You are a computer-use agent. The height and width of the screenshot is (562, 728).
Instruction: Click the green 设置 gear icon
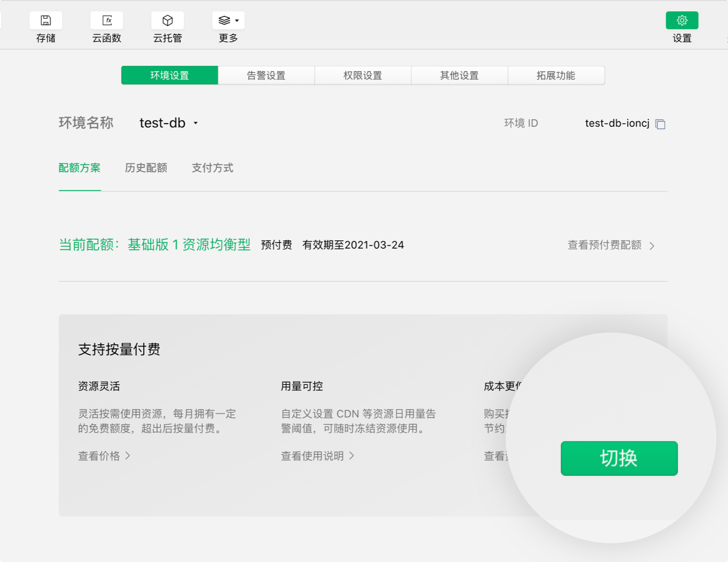[682, 21]
